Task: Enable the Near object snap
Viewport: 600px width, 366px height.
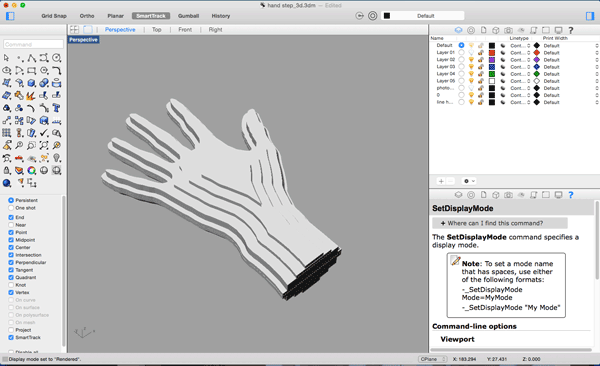Action: click(x=11, y=225)
